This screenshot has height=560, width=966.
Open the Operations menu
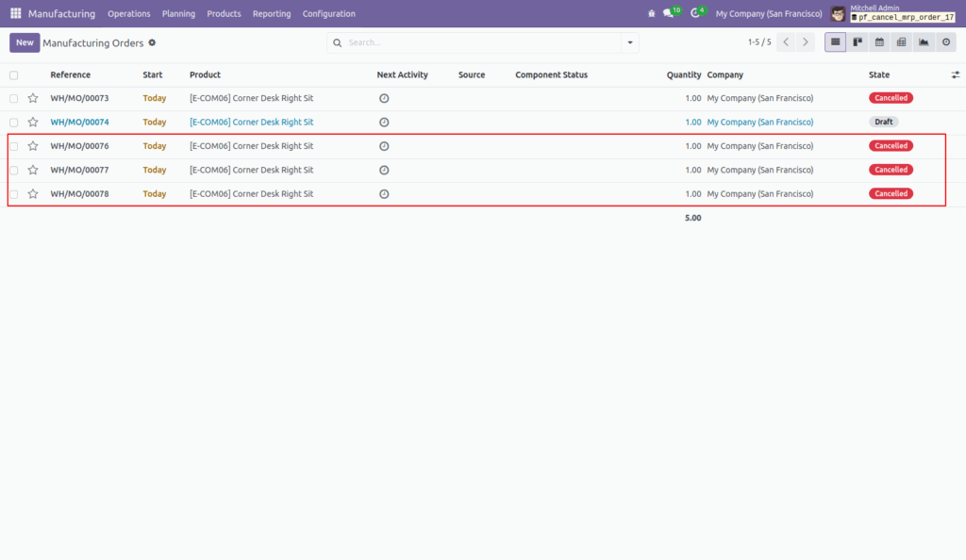(x=129, y=13)
